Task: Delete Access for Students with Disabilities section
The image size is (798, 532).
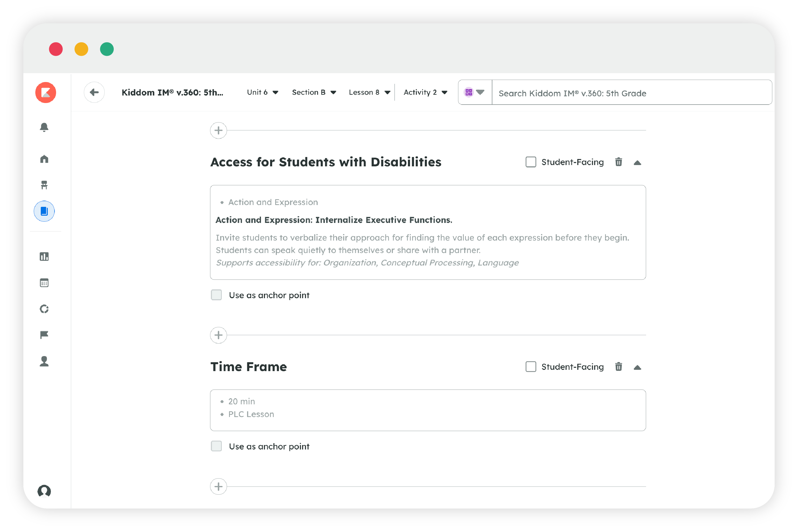Action: tap(619, 162)
